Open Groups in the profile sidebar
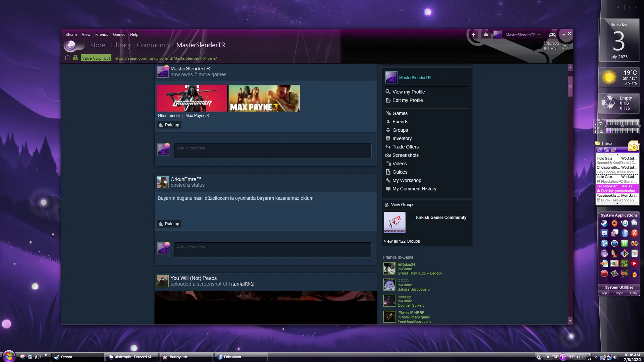The image size is (644, 362). pyautogui.click(x=400, y=130)
